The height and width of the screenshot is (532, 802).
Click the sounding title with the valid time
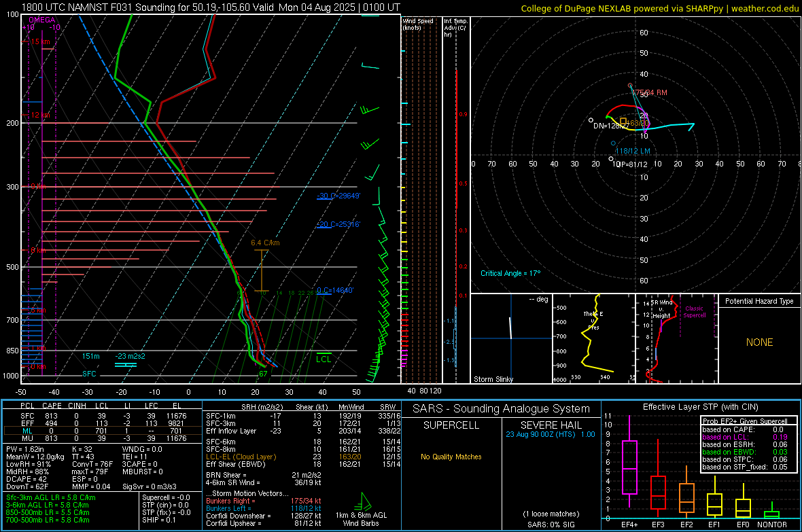click(211, 7)
